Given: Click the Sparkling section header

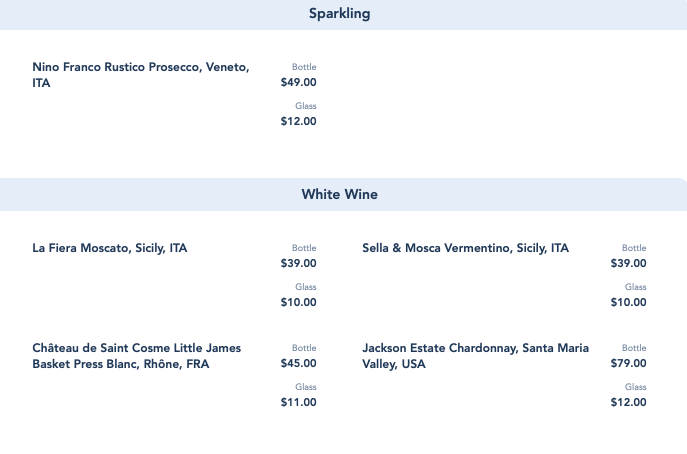Looking at the screenshot, I should [339, 14].
